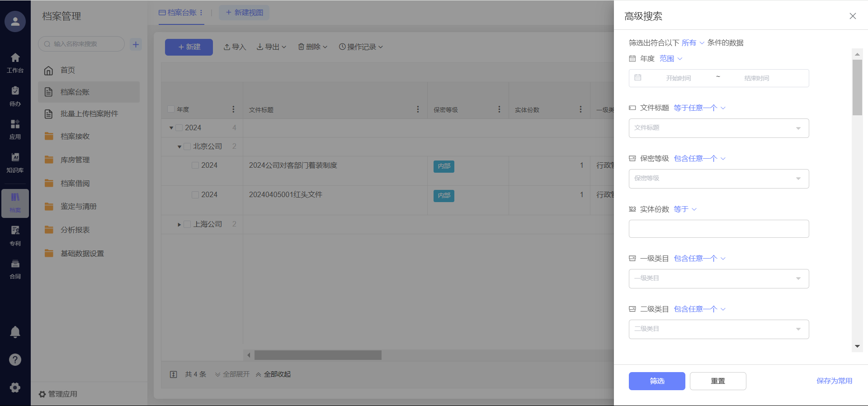Open the 知识库 sidebar icon
Viewport: 868px width, 406px height.
15,162
